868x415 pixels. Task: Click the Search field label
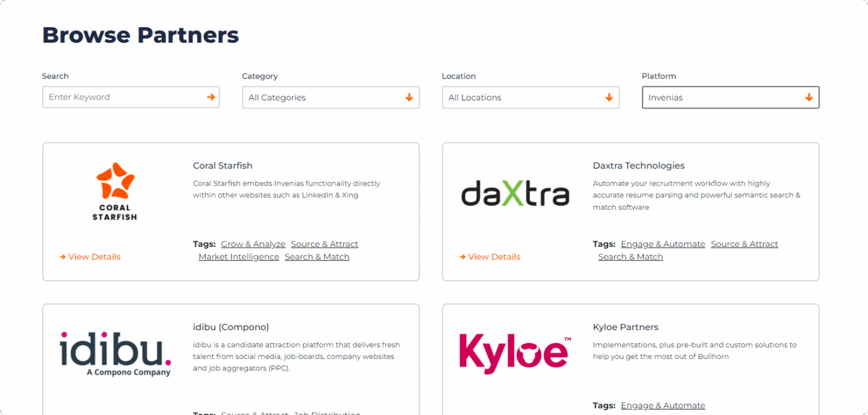point(55,76)
